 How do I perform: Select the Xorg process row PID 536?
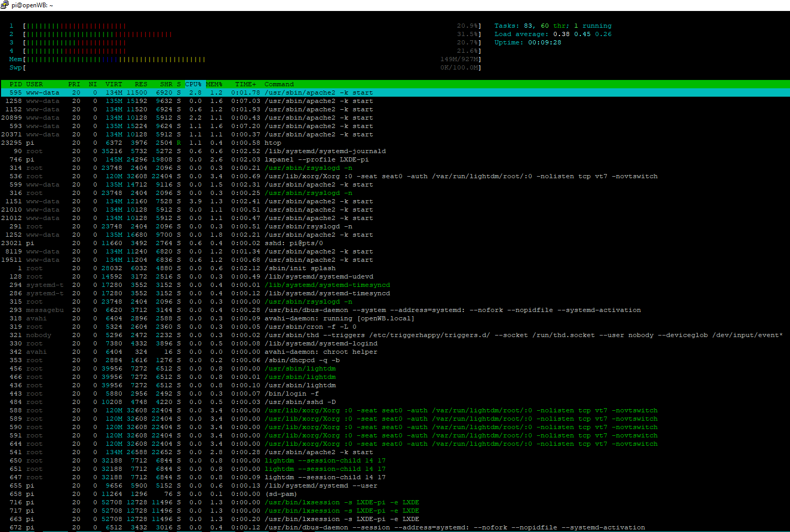pos(395,176)
